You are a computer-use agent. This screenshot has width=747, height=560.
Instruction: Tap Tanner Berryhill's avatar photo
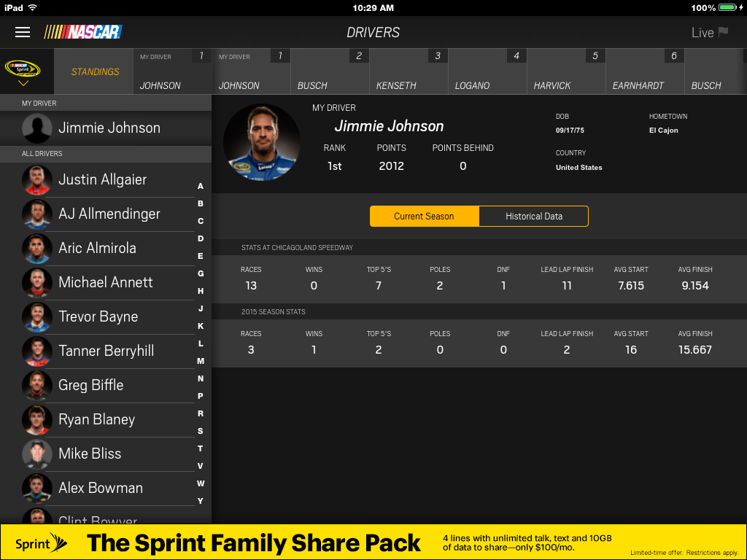(37, 351)
